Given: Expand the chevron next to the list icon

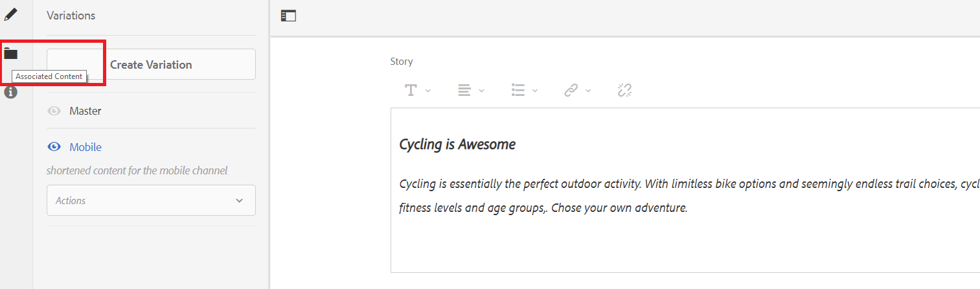Looking at the screenshot, I should pyautogui.click(x=535, y=91).
